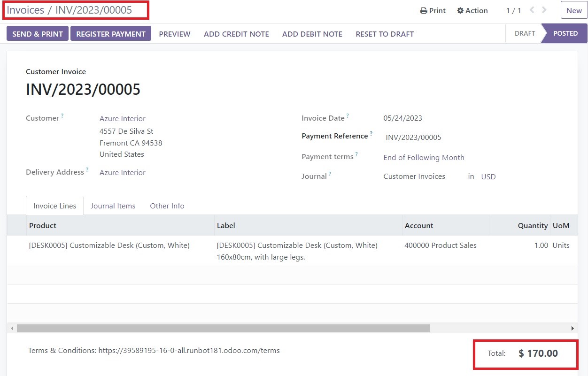Click the horizontal scrollbar right arrow

point(572,328)
